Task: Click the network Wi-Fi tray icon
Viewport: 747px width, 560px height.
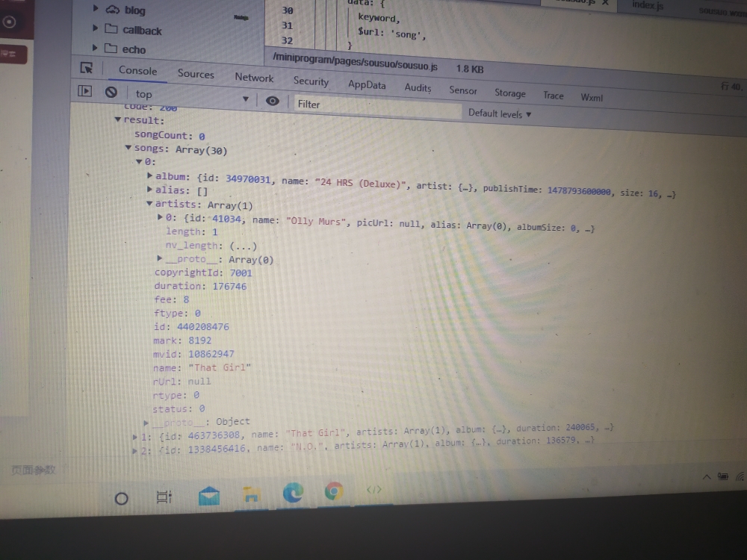Action: [x=740, y=476]
